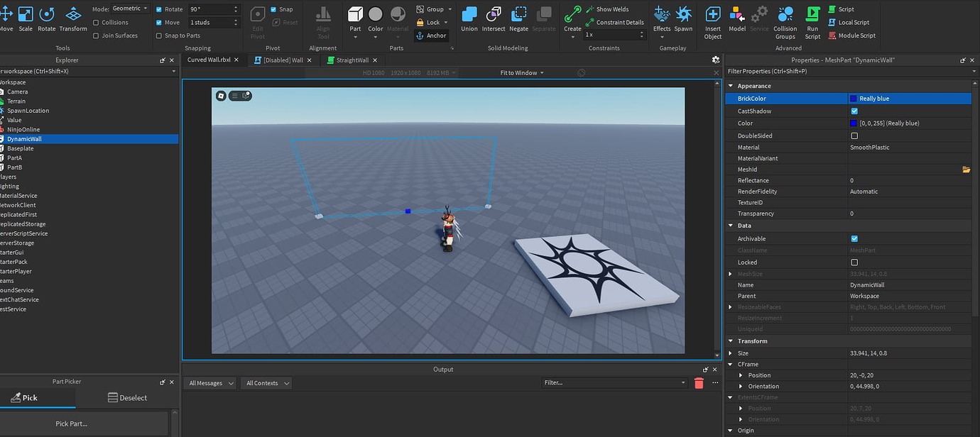Click the Filter Properties input field
This screenshot has height=437, width=980.
817,71
